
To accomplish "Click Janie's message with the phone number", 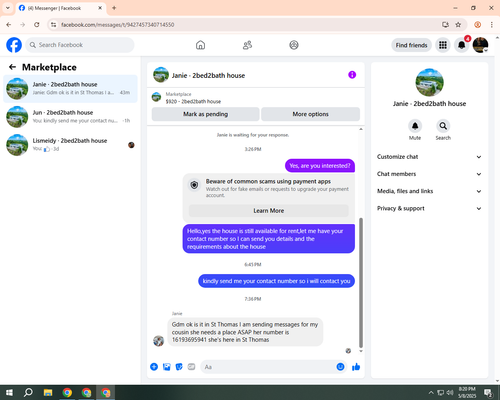I will pyautogui.click(x=245, y=332).
